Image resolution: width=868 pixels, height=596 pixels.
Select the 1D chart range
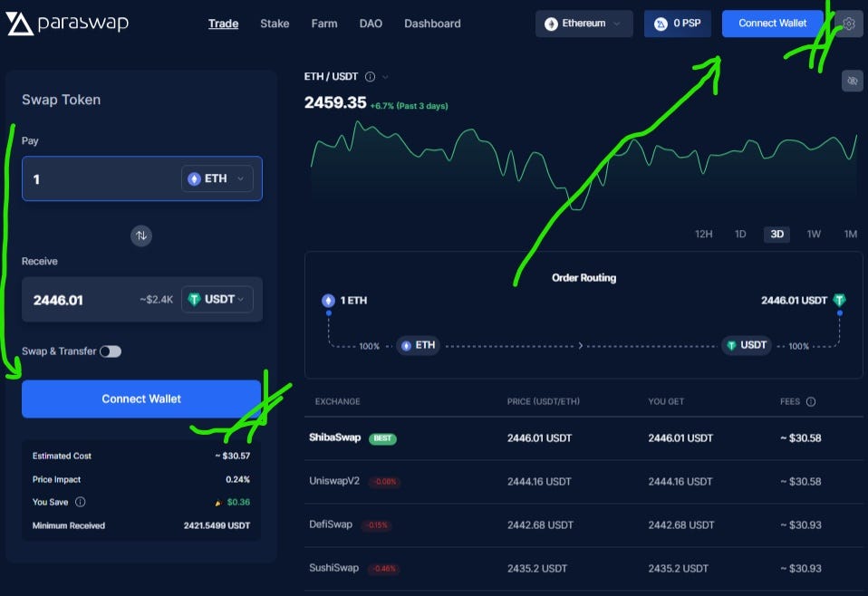pyautogui.click(x=740, y=234)
